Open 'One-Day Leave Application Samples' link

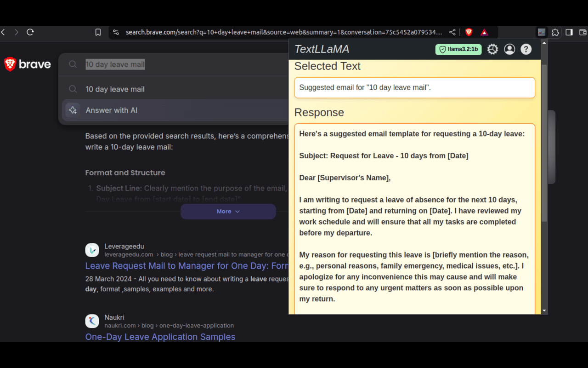(160, 337)
